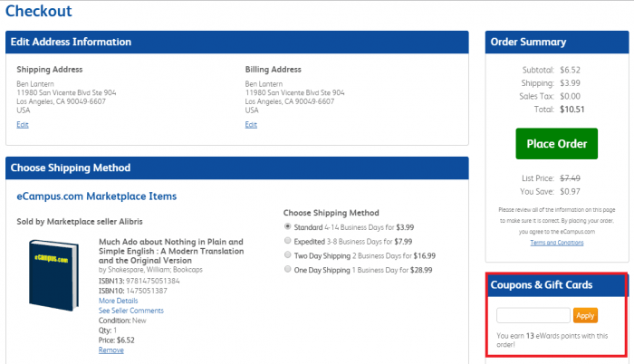Select Standard 4-14 Business Days shipping
This screenshot has width=634, height=364.
287,226
